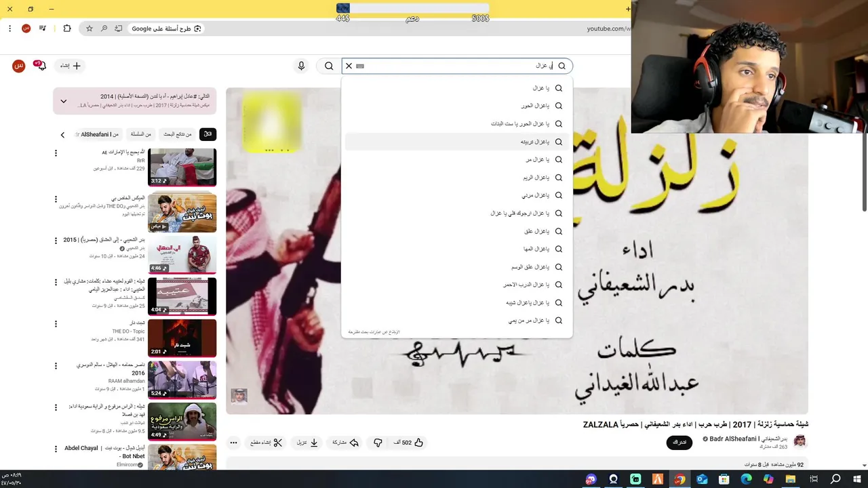Open the media controls icon in Chrome toolbar
868x488 pixels.
point(43,28)
